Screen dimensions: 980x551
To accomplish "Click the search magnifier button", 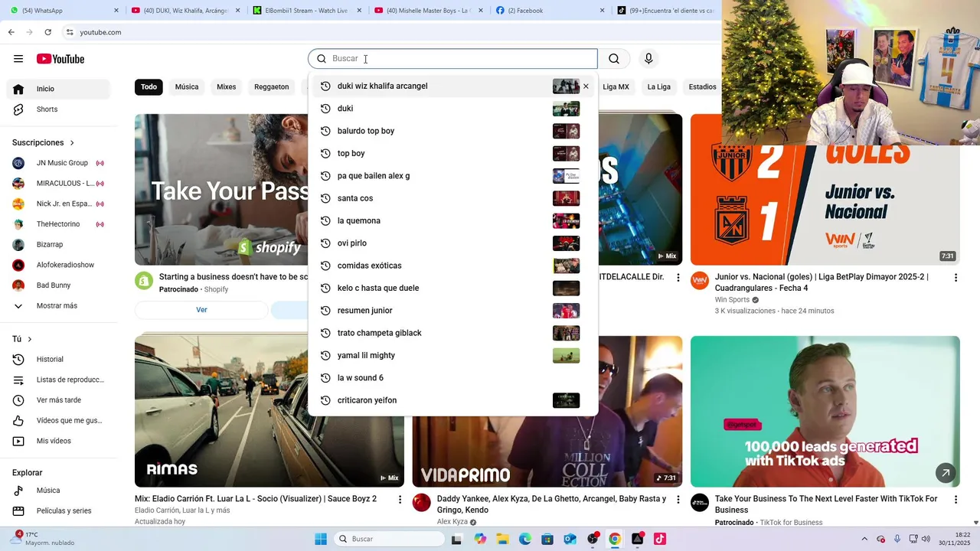I will tap(614, 59).
